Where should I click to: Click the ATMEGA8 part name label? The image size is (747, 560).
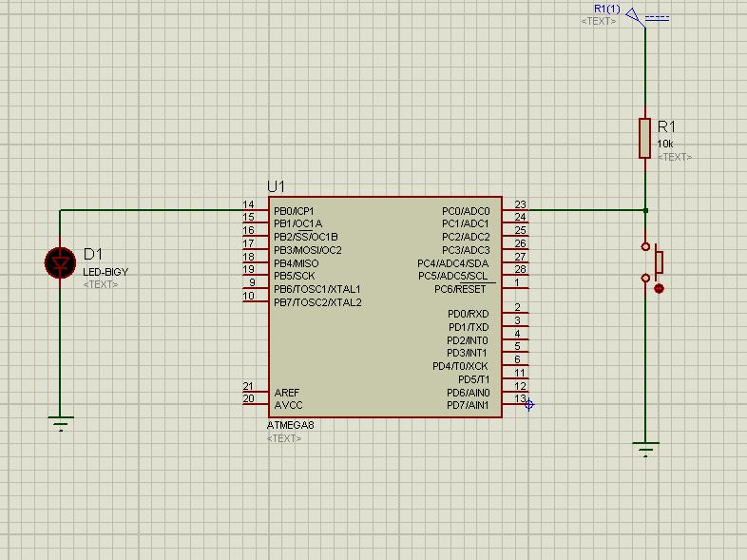[291, 425]
